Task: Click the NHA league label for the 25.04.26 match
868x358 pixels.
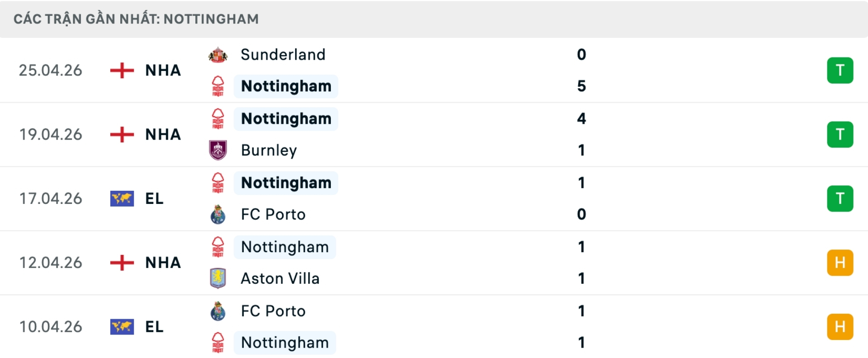Action: pyautogui.click(x=163, y=71)
